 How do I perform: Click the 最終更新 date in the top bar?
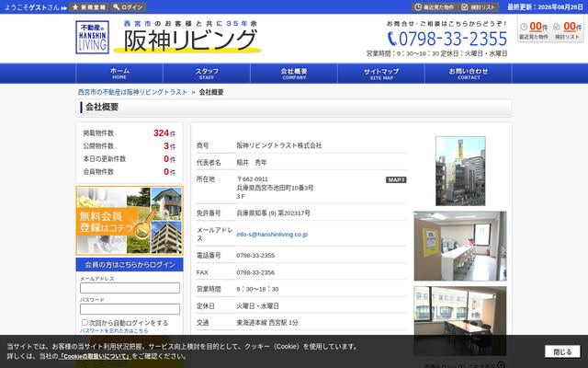545,7
